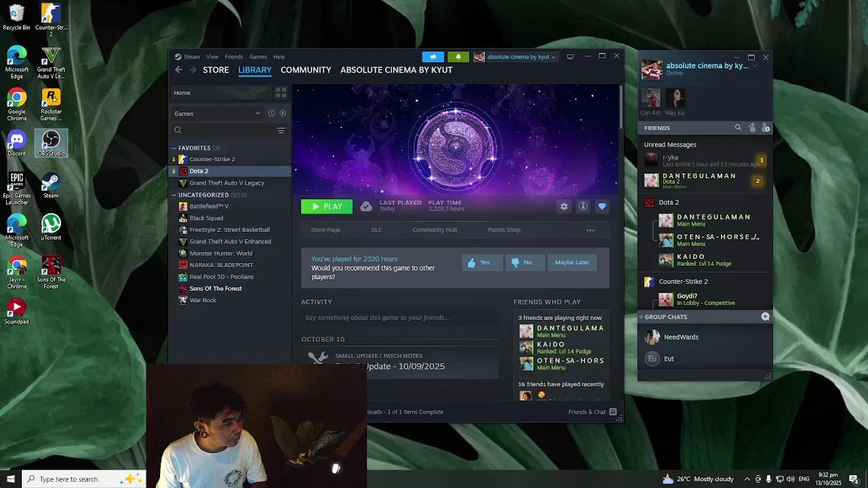Switch to the LIBRARY tab

(x=255, y=70)
